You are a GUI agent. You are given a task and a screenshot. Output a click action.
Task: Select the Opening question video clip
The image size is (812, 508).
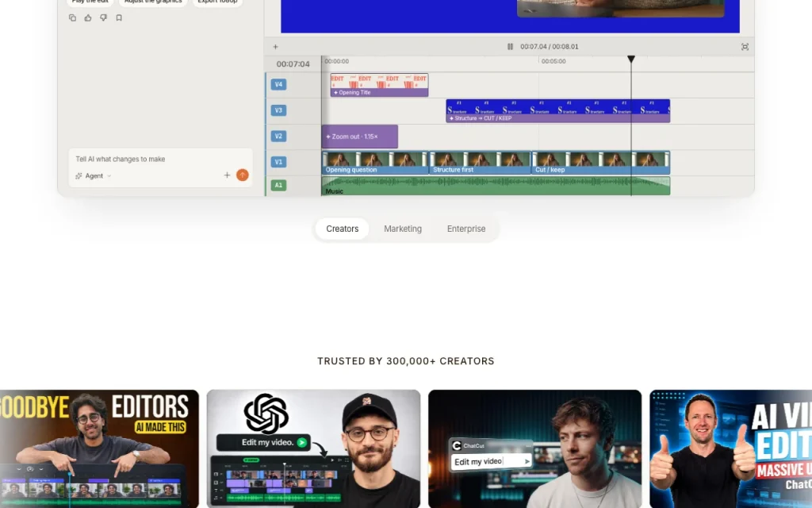click(x=375, y=162)
